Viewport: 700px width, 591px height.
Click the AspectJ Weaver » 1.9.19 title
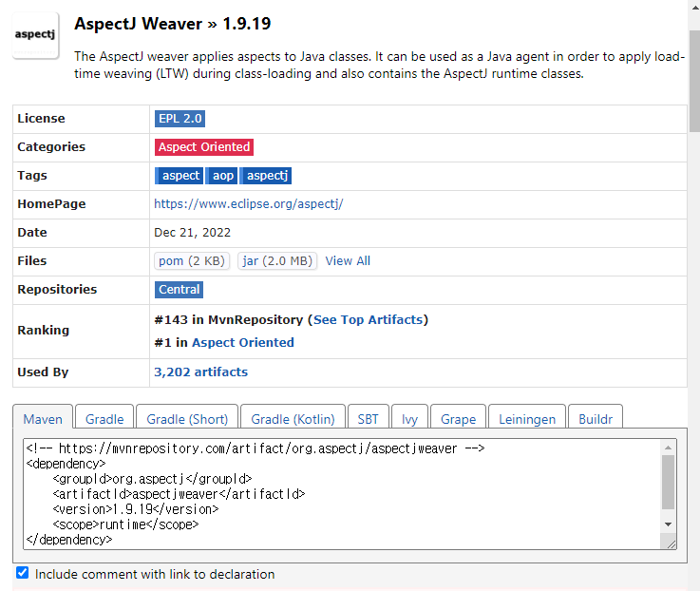[172, 24]
